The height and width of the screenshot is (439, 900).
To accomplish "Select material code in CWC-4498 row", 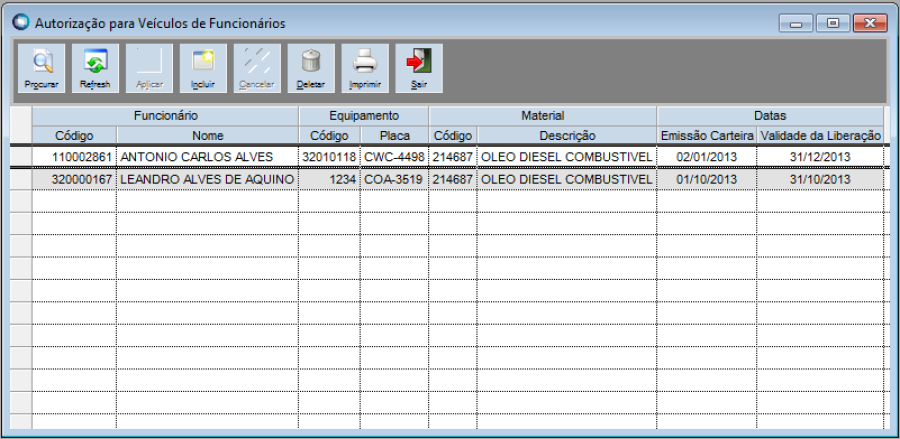I will (453, 157).
